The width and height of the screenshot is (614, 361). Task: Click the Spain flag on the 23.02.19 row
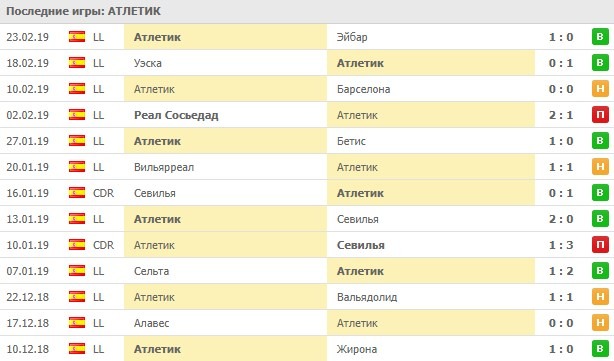77,37
